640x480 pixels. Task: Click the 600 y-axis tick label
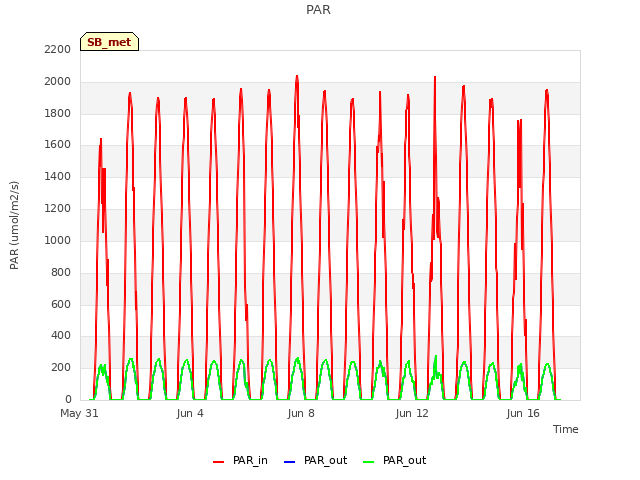pos(61,304)
